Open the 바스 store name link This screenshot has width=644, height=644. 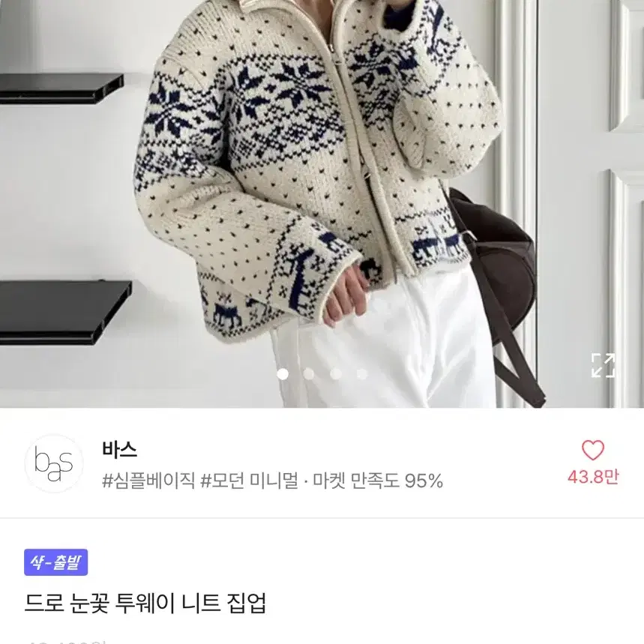pyautogui.click(x=119, y=450)
